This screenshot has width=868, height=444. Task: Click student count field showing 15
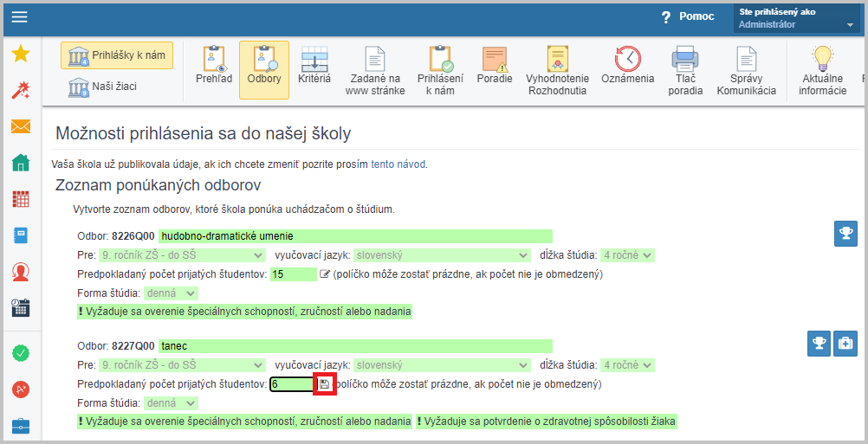[x=294, y=273]
